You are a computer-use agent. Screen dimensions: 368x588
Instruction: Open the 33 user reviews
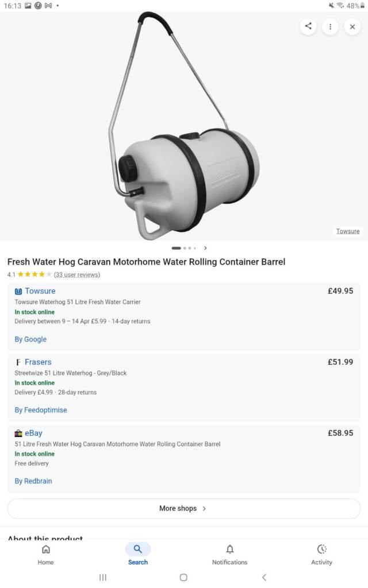(x=77, y=274)
